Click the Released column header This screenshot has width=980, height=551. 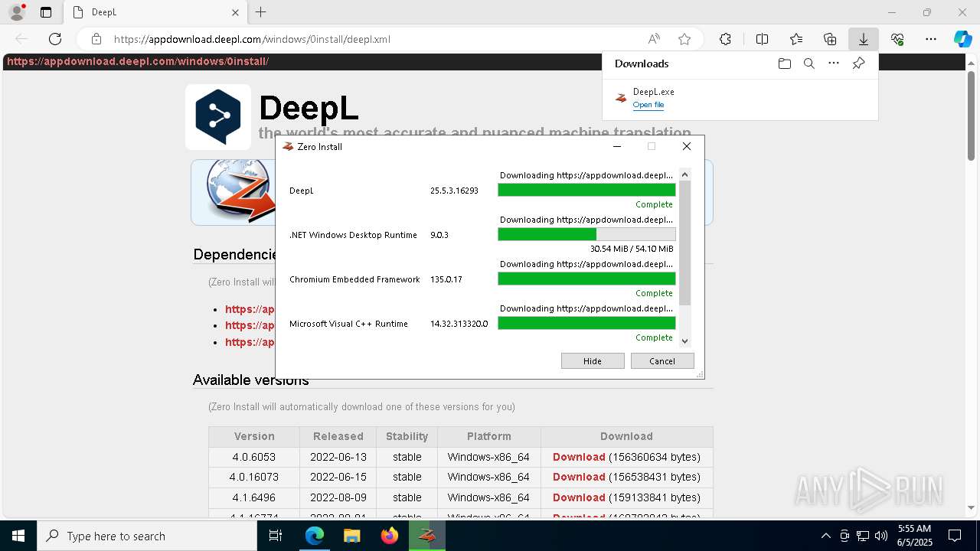coord(338,436)
